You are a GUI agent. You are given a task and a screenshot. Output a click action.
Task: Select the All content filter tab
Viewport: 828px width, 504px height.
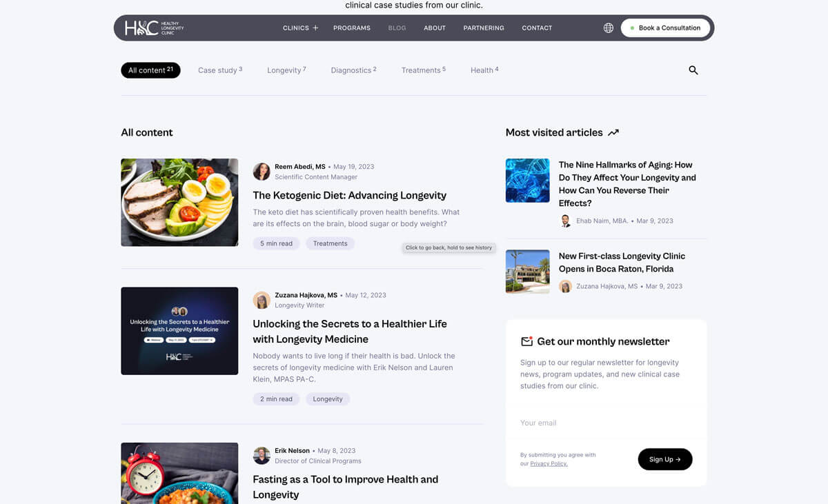(x=150, y=70)
